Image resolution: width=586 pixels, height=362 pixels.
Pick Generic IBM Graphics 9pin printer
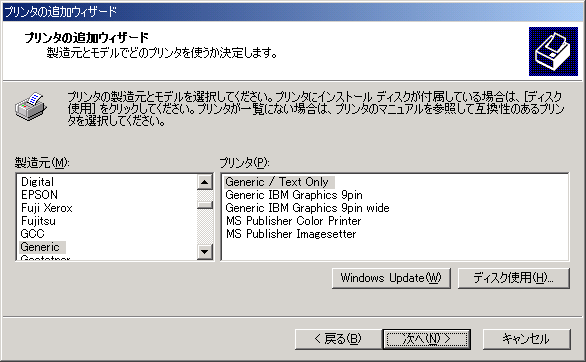click(294, 195)
